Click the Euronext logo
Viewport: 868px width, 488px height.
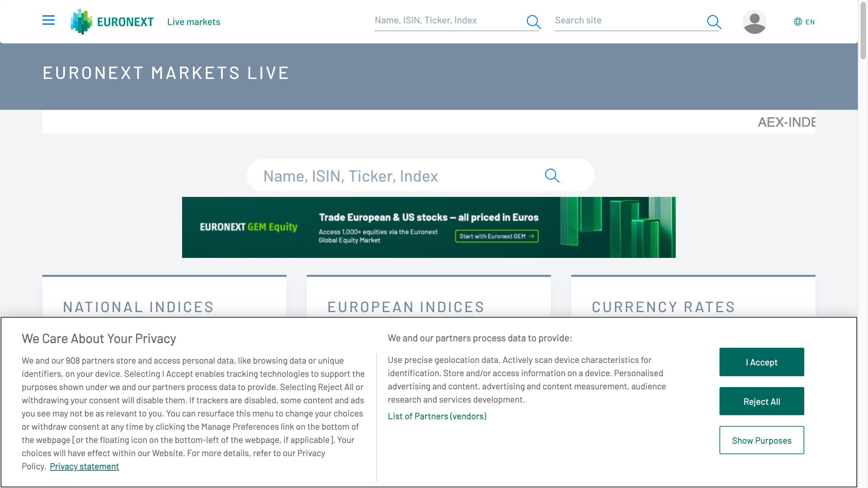tap(112, 22)
